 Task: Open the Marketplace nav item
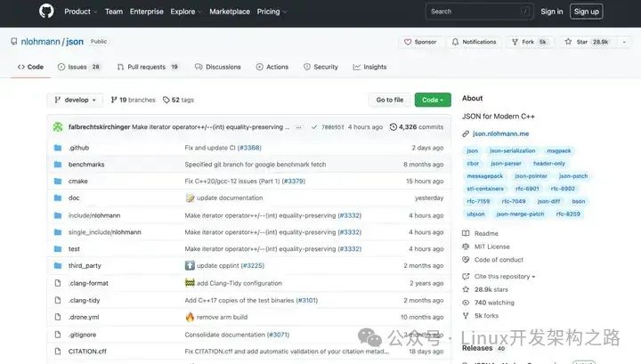click(230, 12)
